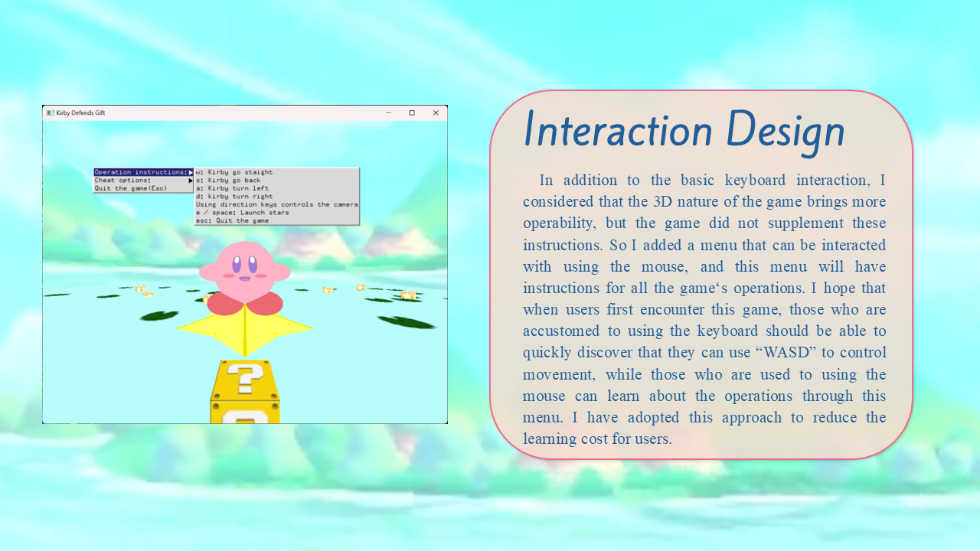This screenshot has height=551, width=980.
Task: Expand the Cheat options submenu arrow
Action: pyautogui.click(x=191, y=181)
